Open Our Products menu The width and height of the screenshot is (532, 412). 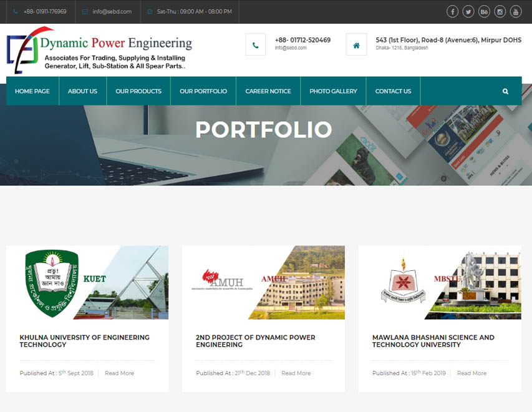click(138, 91)
